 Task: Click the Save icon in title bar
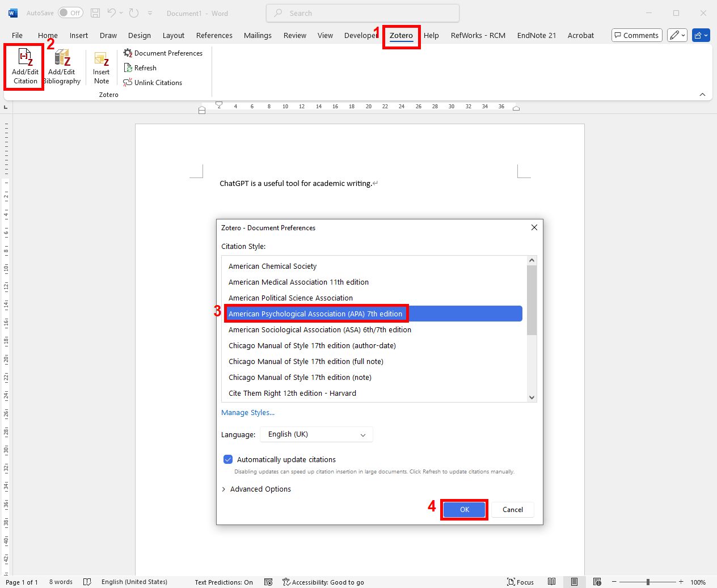click(x=95, y=13)
